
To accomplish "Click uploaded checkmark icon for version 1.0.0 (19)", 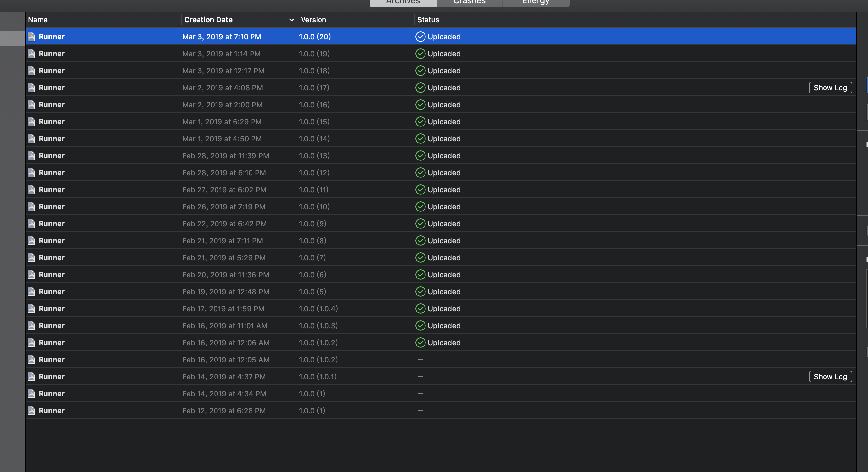I will tap(420, 54).
